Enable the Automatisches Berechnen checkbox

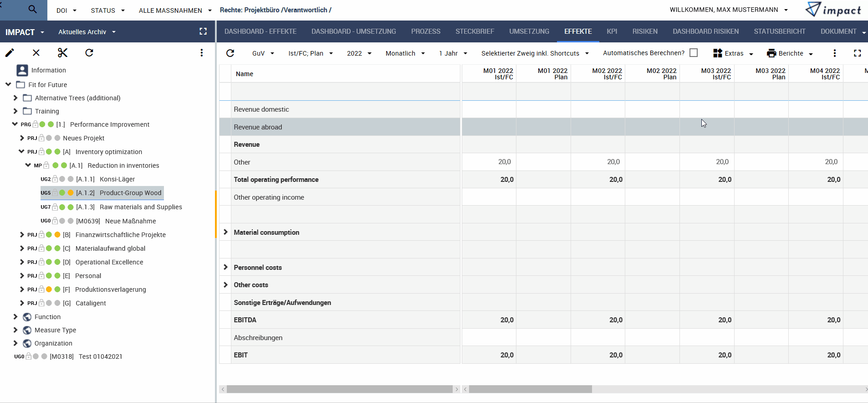[694, 53]
